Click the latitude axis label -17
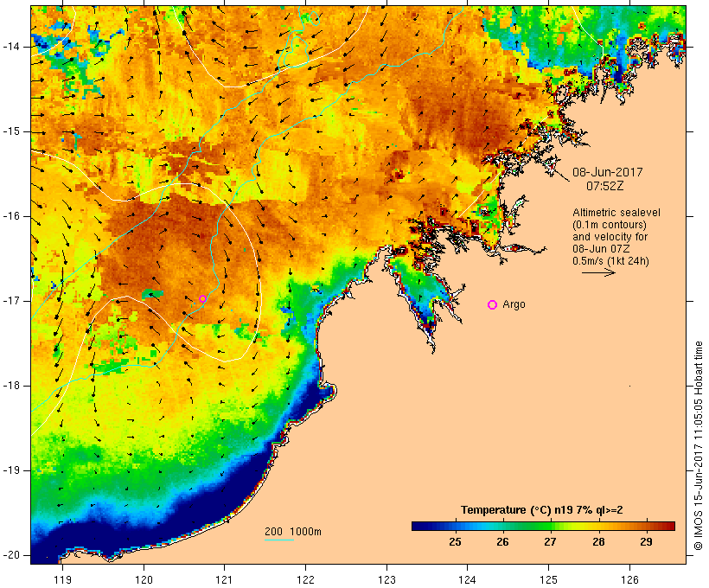The width and height of the screenshot is (709, 588). click(x=11, y=301)
